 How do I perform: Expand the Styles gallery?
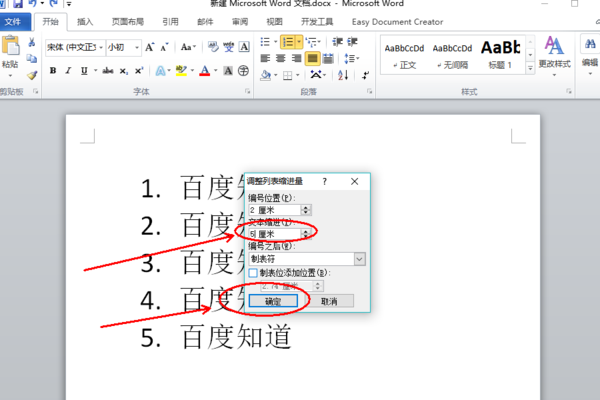530,69
